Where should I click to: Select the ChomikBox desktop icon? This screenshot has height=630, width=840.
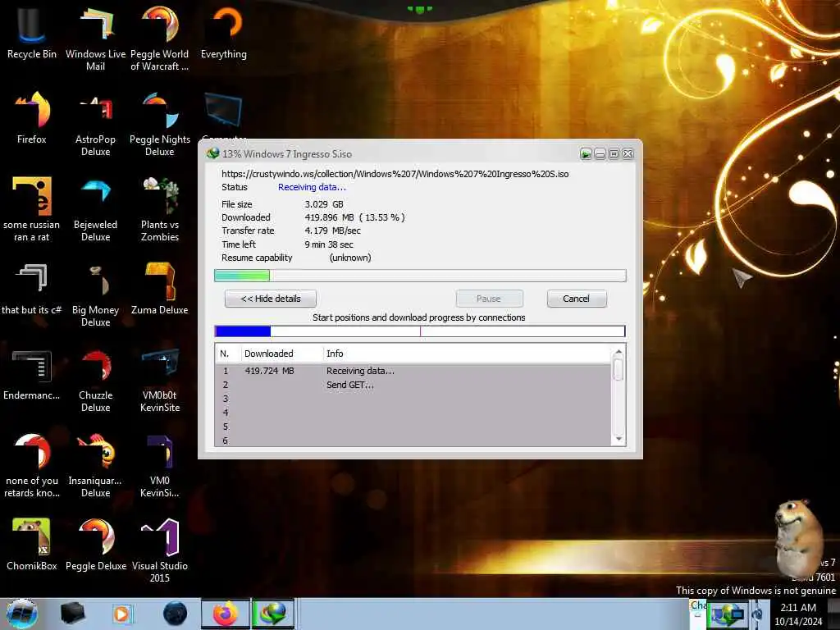[x=32, y=545]
